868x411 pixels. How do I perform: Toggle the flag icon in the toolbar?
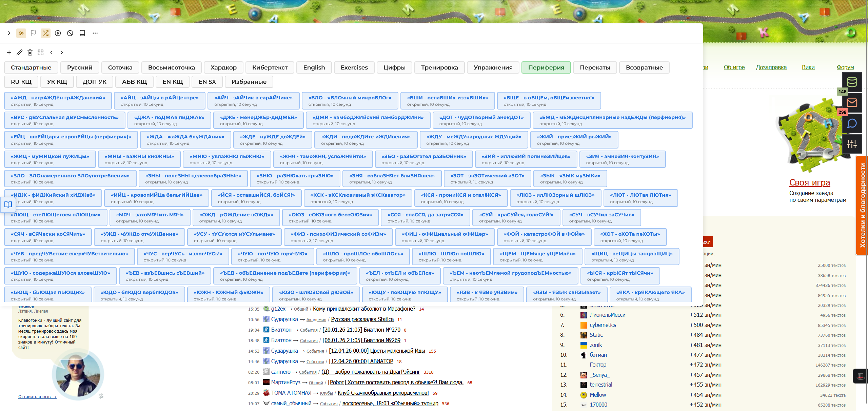tap(33, 33)
